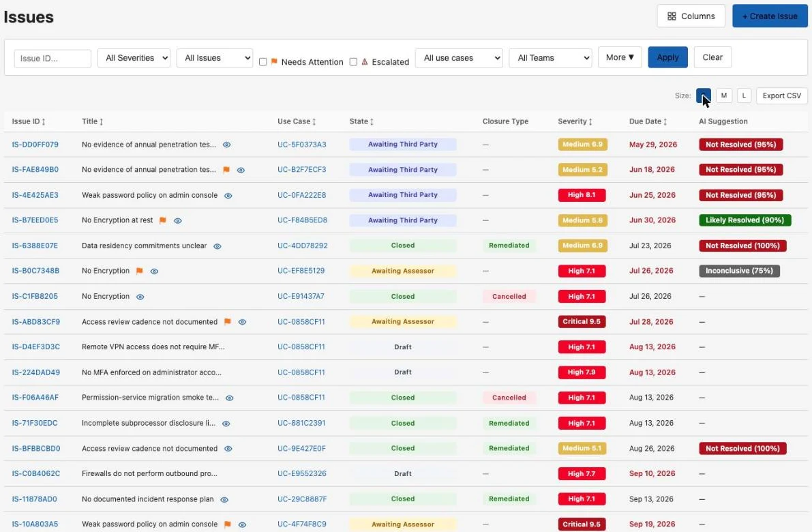
Task: Click the 'May 29, 2026' due date
Action: coord(653,145)
